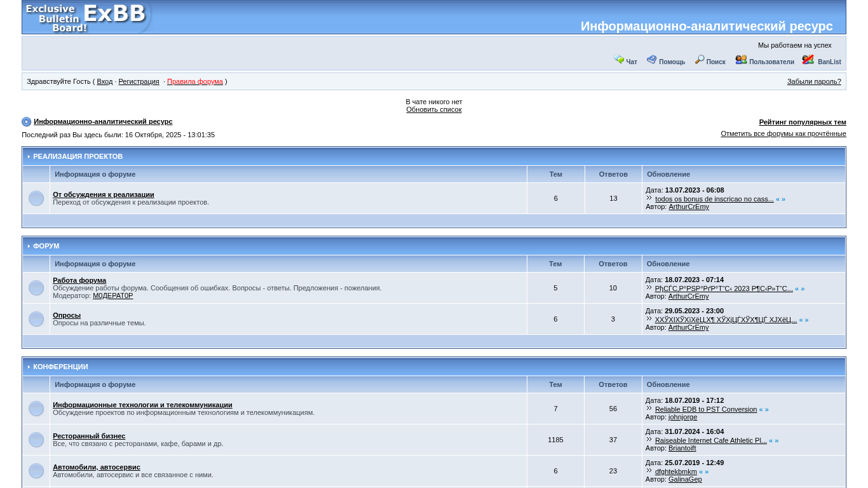The width and height of the screenshot is (868, 488).
Task: Click the Помощь help icon
Action: coord(652,60)
